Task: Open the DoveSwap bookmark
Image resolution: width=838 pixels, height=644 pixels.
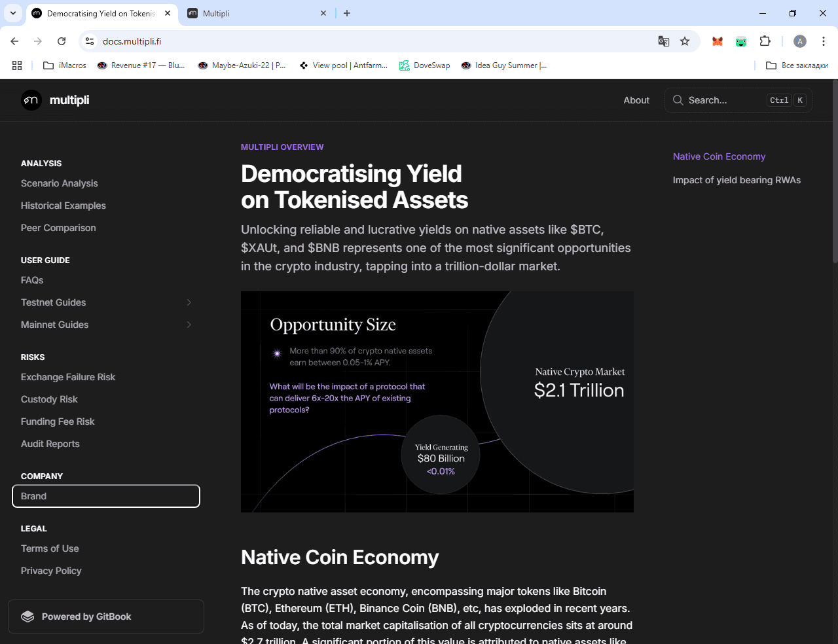Action: pos(425,65)
